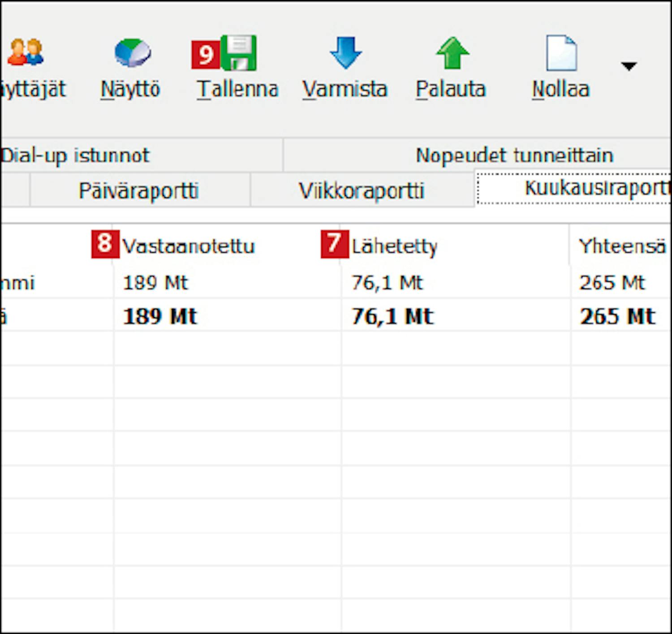Switch to the Dial-up istunnot tab
The width and height of the screenshot is (672, 634).
pos(75,155)
